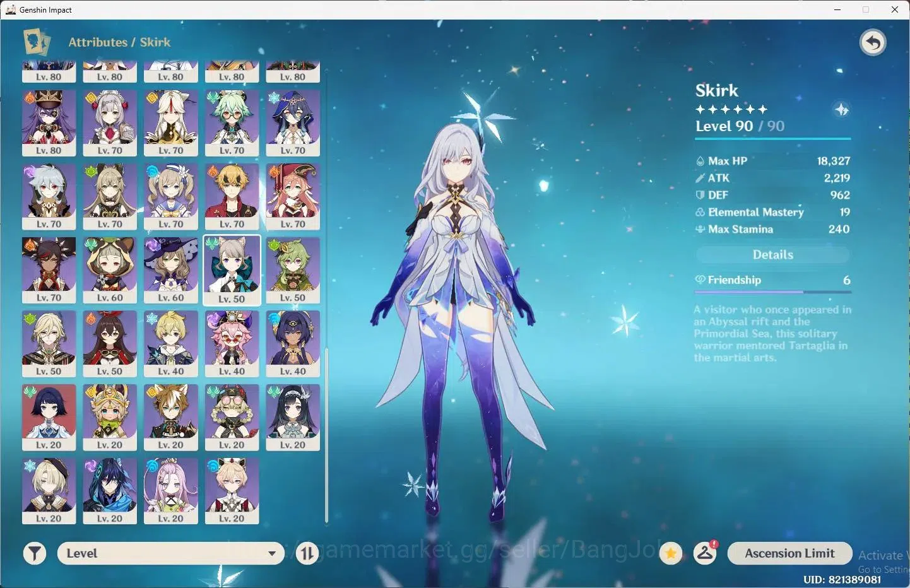Click the Max Stamina 240 stat row
Screen dimensions: 910x588
click(773, 229)
